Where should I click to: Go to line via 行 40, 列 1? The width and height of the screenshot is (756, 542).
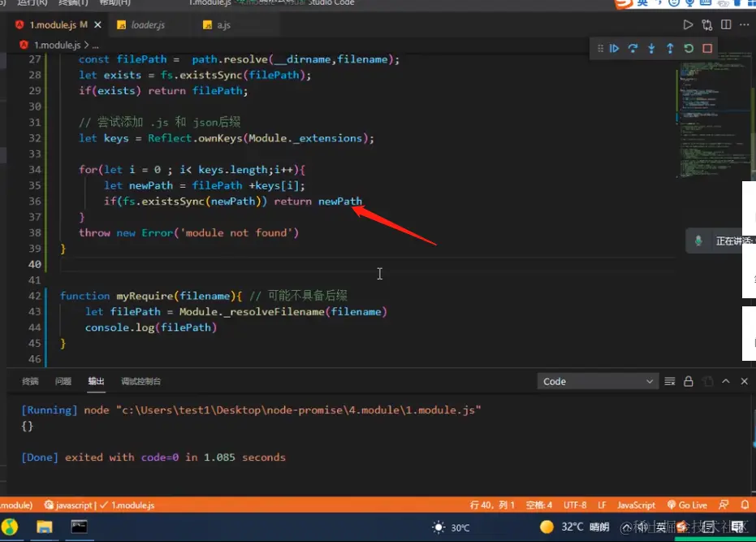[492, 505]
